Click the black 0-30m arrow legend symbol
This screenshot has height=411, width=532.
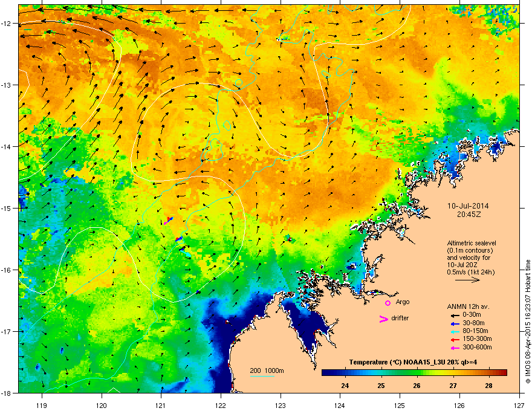point(455,316)
